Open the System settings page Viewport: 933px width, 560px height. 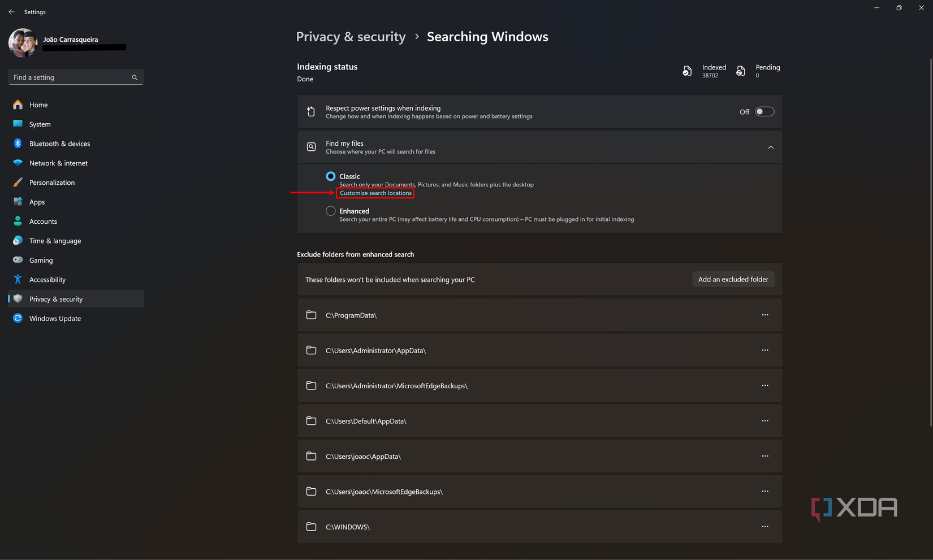76,124
